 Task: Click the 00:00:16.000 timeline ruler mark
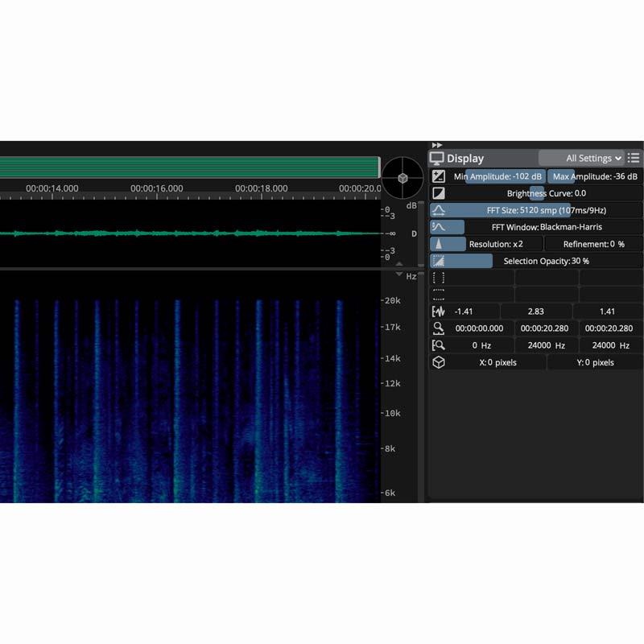[x=156, y=188]
